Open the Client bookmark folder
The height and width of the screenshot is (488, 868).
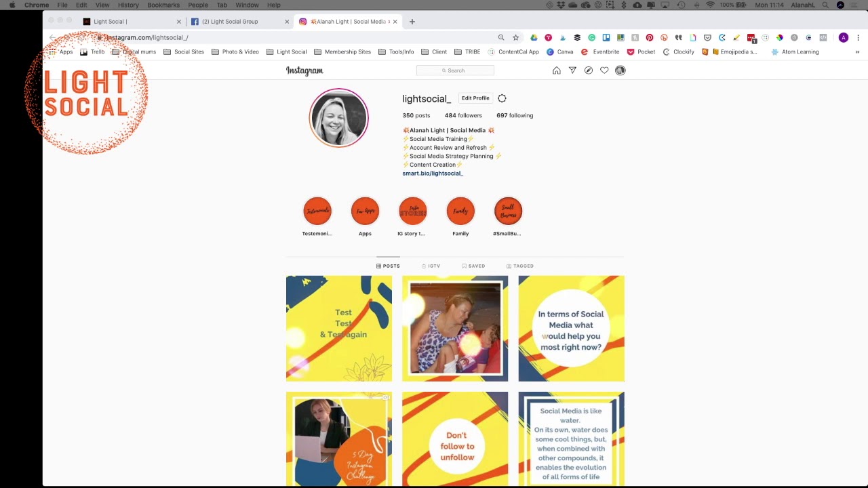(x=434, y=52)
